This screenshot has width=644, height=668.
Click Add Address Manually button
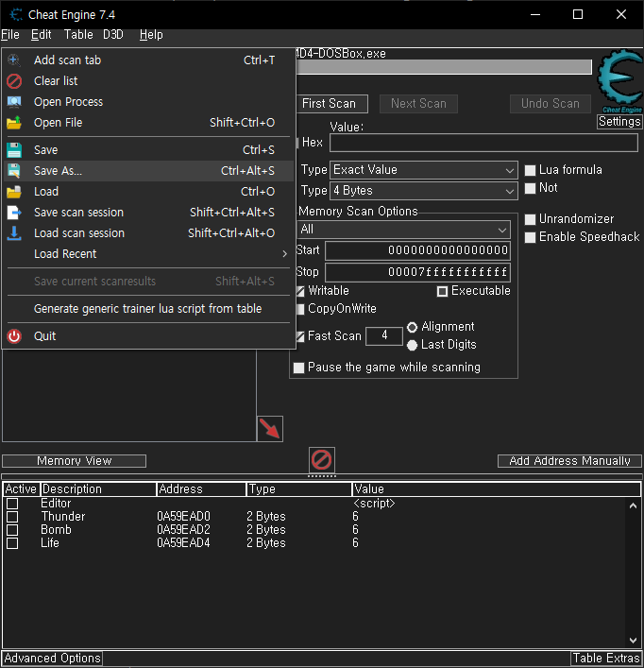coord(569,461)
